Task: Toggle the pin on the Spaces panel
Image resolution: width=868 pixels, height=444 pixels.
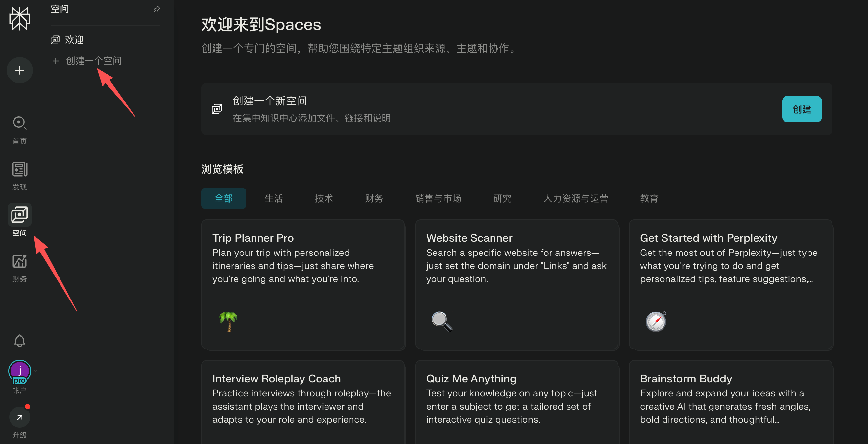Action: pos(157,9)
